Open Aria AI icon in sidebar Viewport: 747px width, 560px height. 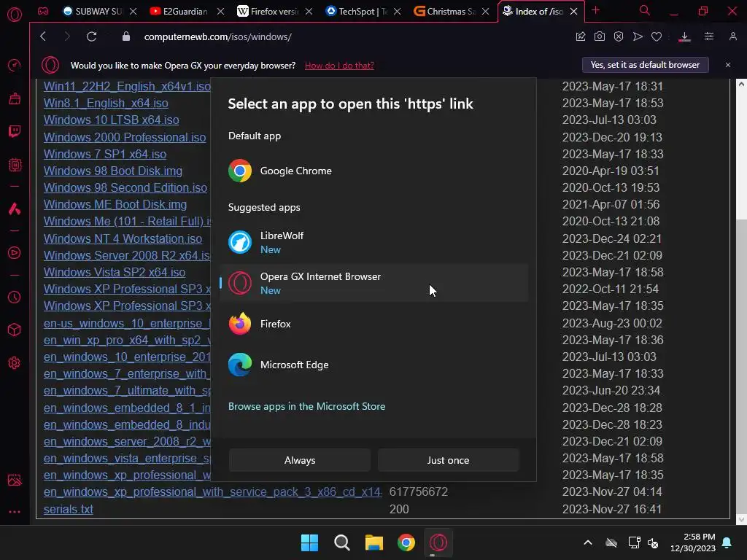(15, 209)
